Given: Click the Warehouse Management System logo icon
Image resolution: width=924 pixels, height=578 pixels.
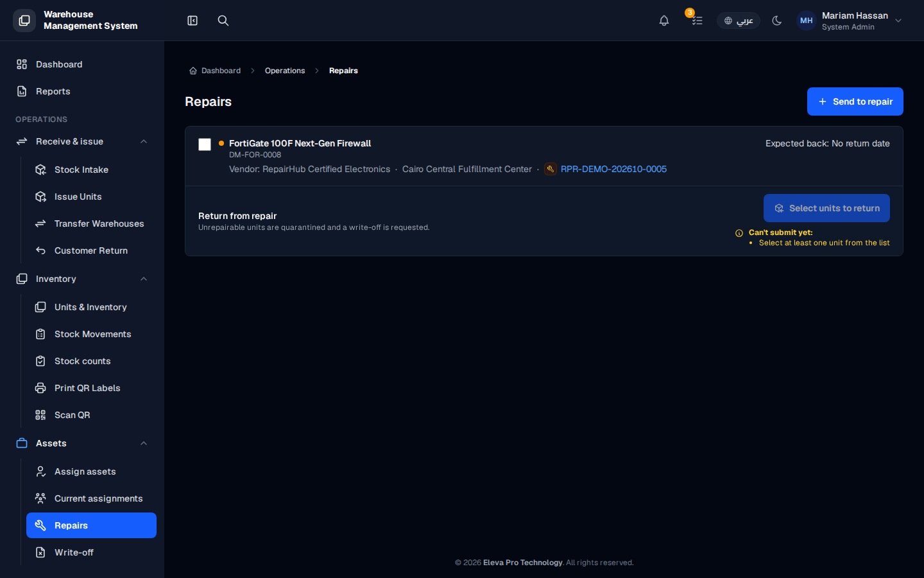Looking at the screenshot, I should point(24,21).
